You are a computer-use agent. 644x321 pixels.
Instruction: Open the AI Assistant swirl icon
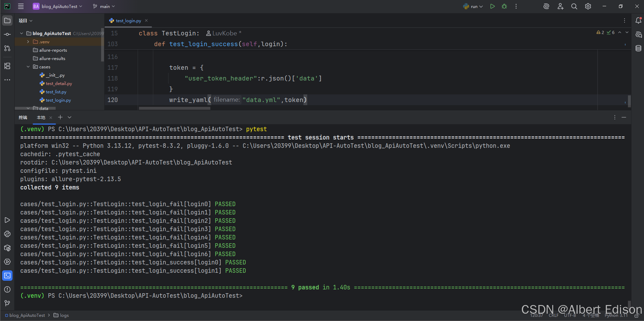click(546, 6)
